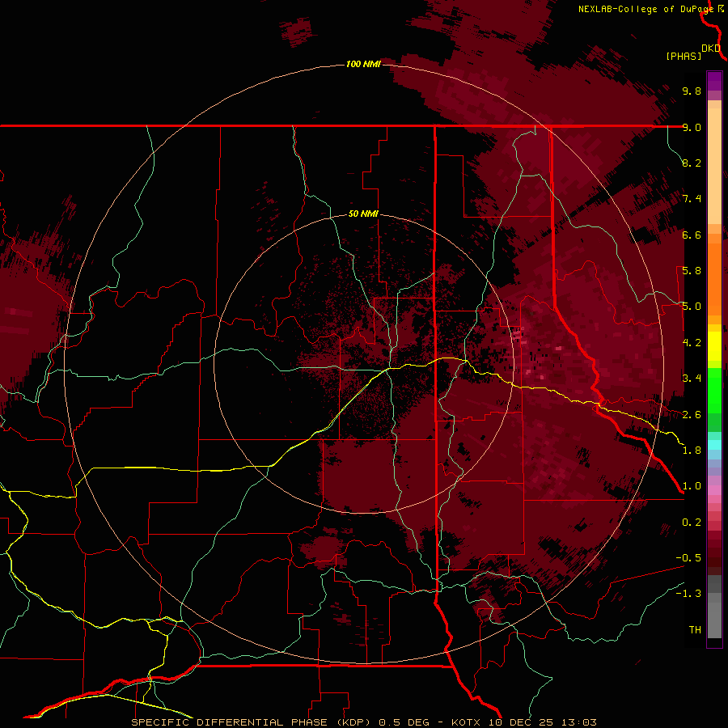This screenshot has height=728, width=728.
Task: Select the 3.4 value on the color scale
Action: (x=692, y=379)
